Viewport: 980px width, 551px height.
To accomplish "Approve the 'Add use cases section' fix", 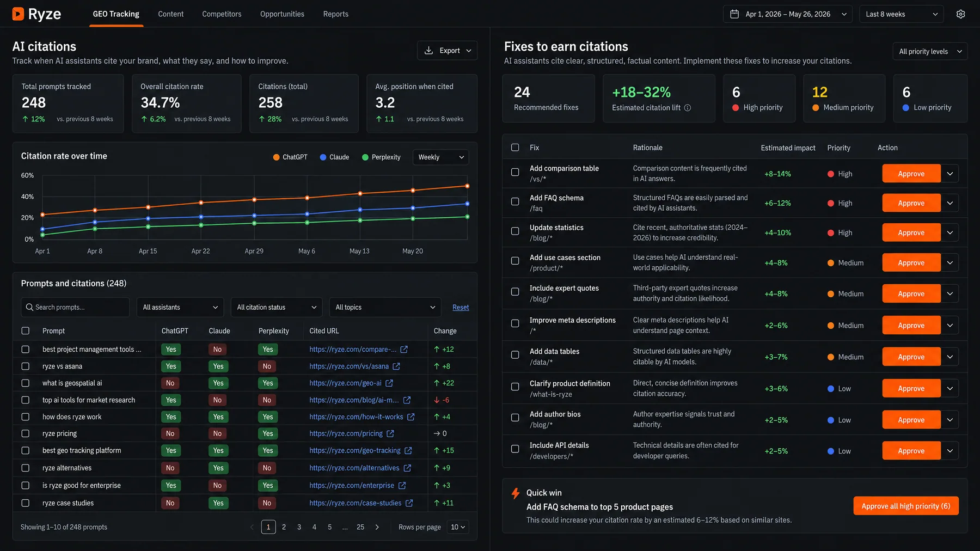I will pyautogui.click(x=911, y=262).
